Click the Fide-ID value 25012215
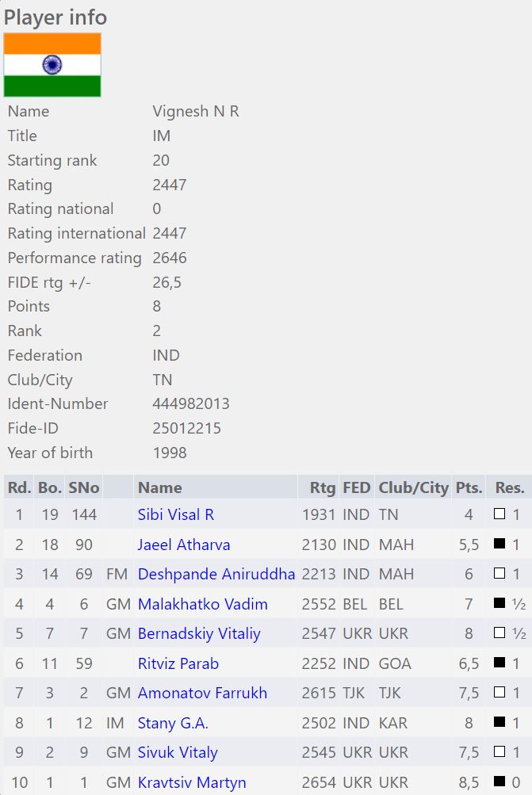The image size is (532, 795). [x=186, y=429]
